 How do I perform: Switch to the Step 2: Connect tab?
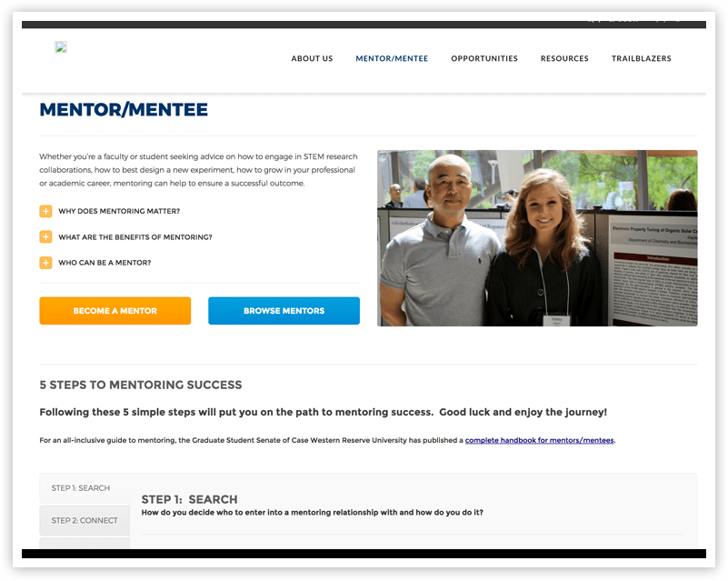click(85, 521)
